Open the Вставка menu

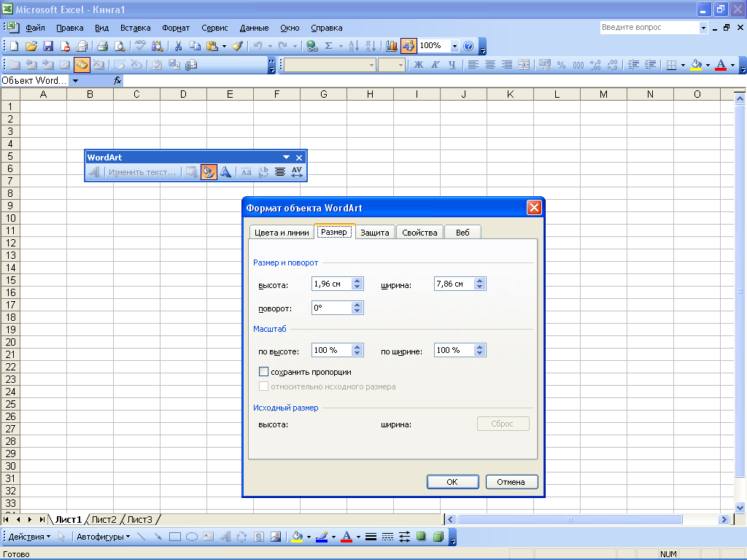pos(135,28)
